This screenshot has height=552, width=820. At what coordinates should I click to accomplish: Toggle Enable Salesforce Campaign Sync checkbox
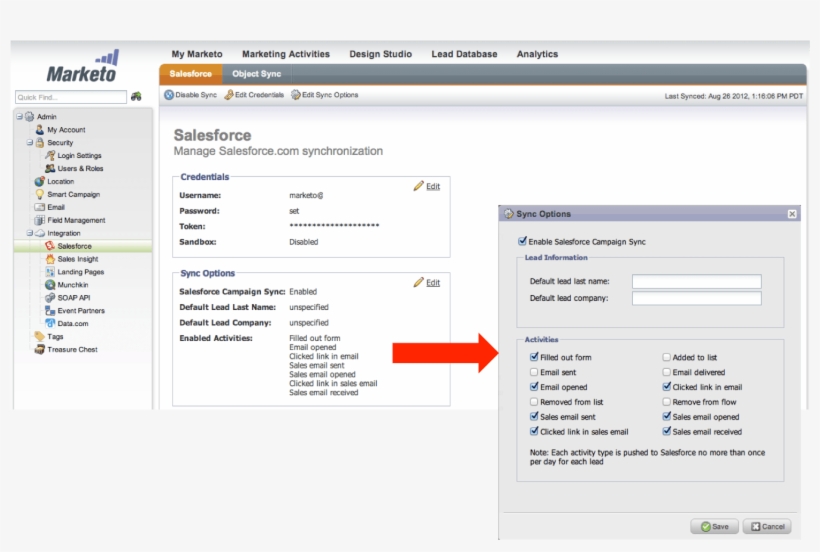[x=522, y=241]
